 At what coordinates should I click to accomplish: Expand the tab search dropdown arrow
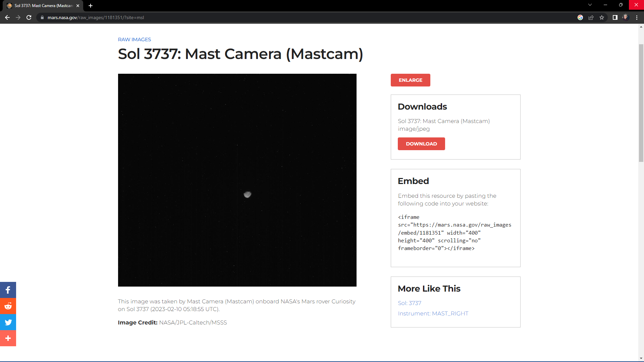[590, 5]
